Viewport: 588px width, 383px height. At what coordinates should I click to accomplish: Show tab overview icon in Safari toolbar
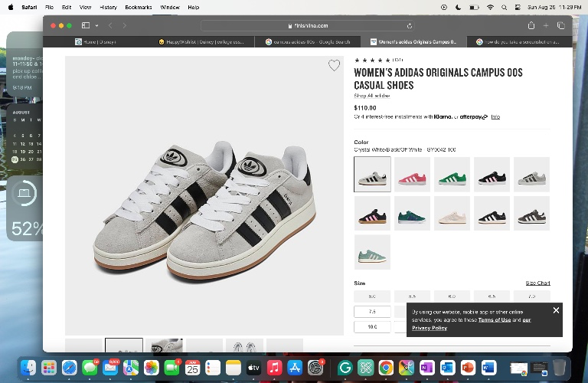[561, 25]
